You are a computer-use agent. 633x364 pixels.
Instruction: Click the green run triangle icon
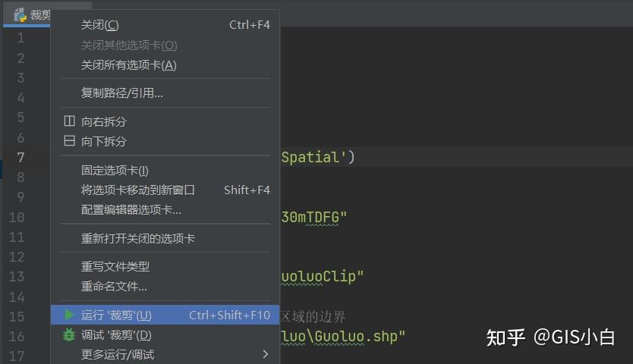click(x=69, y=315)
